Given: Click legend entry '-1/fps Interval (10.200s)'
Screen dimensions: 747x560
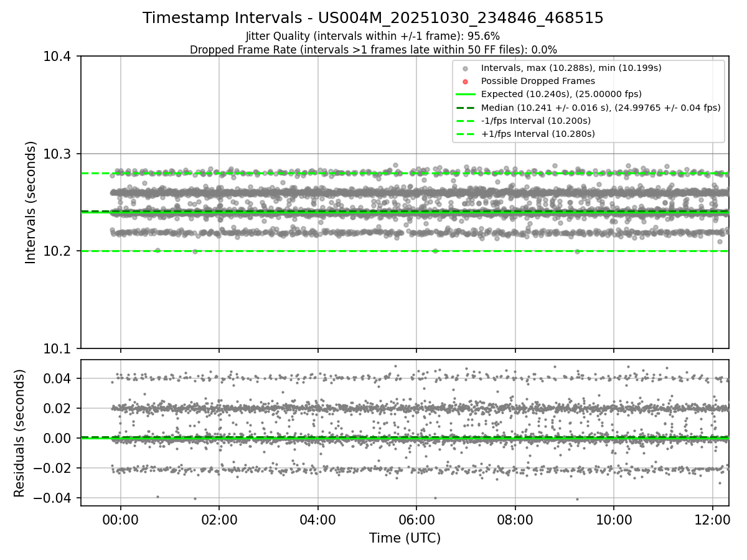Looking at the screenshot, I should (536, 121).
